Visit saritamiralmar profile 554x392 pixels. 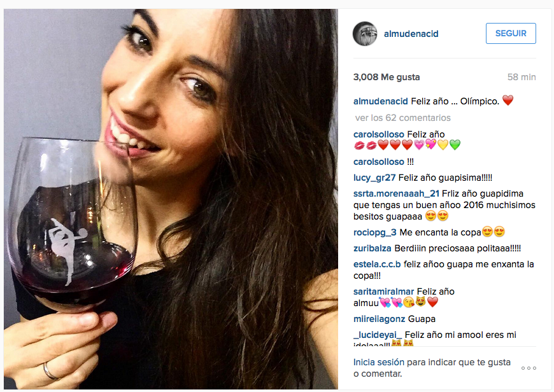pos(383,291)
